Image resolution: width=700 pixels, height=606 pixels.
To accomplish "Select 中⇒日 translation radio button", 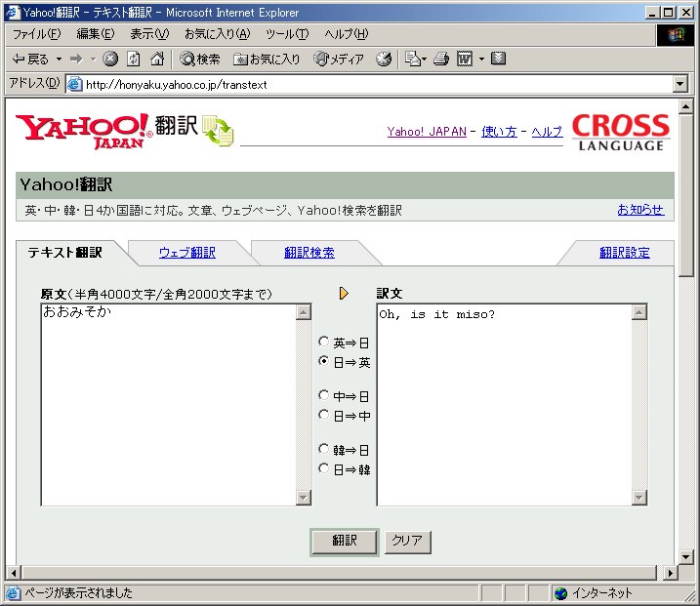I will click(x=324, y=396).
